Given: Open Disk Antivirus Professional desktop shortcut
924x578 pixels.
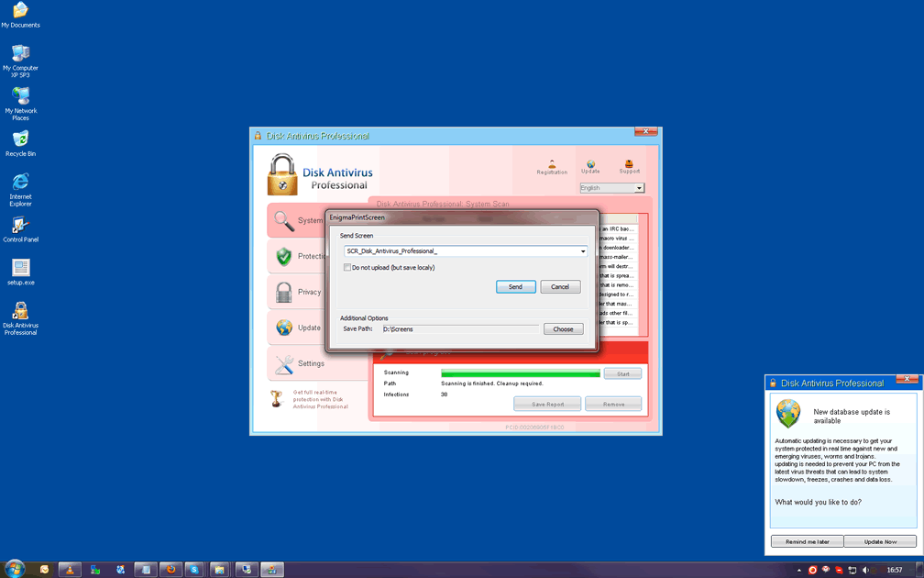Looking at the screenshot, I should pos(20,313).
